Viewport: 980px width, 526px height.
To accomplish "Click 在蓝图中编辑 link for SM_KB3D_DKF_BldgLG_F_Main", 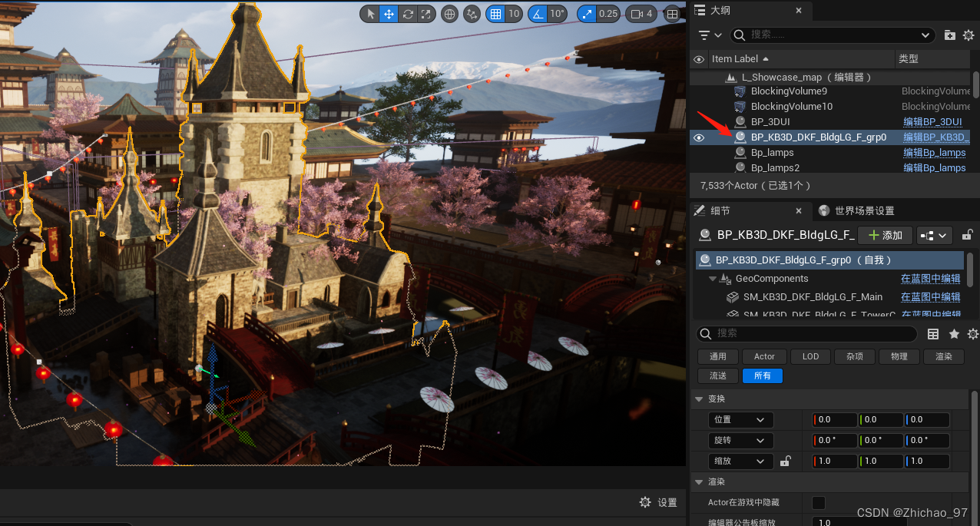I will pos(930,296).
